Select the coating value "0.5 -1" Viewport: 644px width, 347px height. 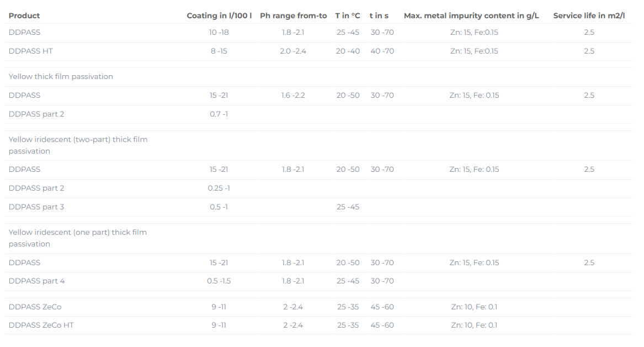(x=219, y=207)
